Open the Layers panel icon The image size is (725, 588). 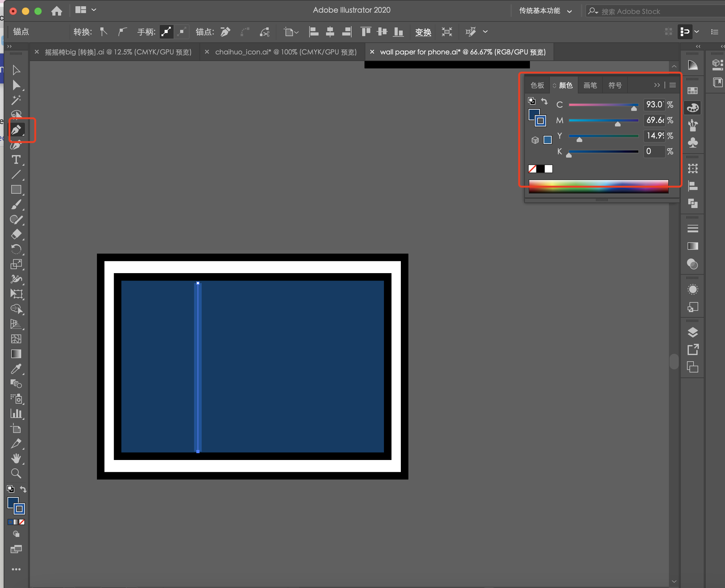[693, 332]
